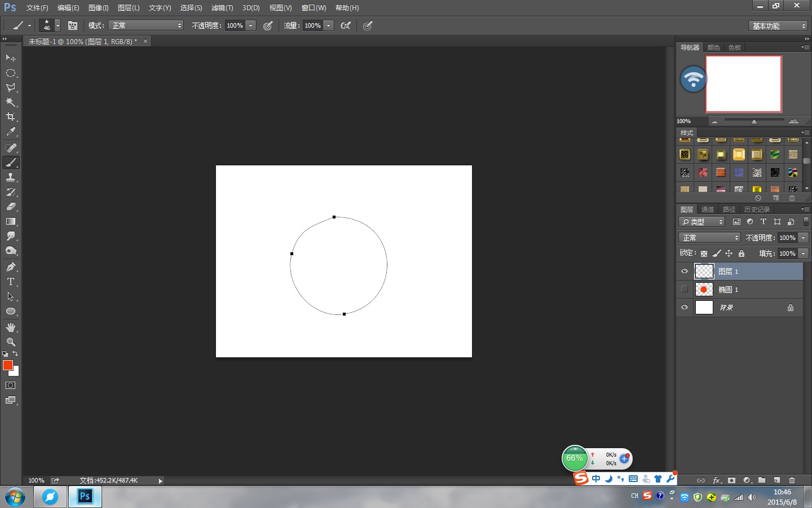The image size is (812, 508).
Task: Switch to the 路径 tab
Action: [x=729, y=209]
